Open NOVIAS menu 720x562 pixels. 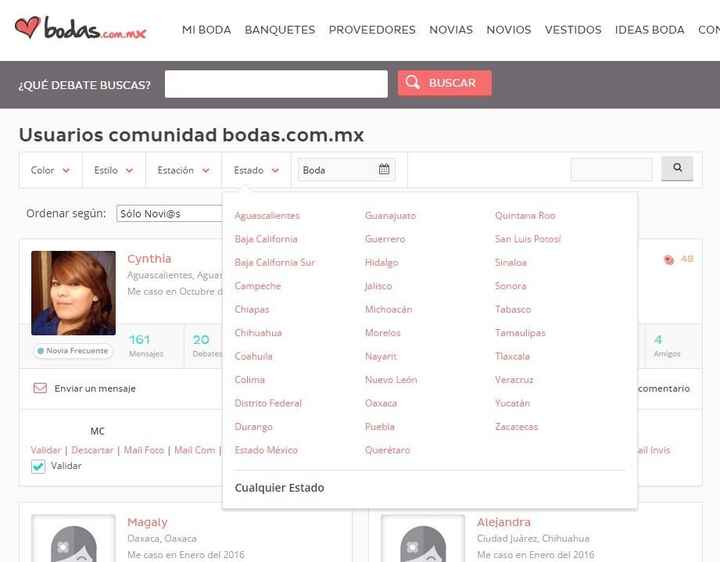pos(451,30)
